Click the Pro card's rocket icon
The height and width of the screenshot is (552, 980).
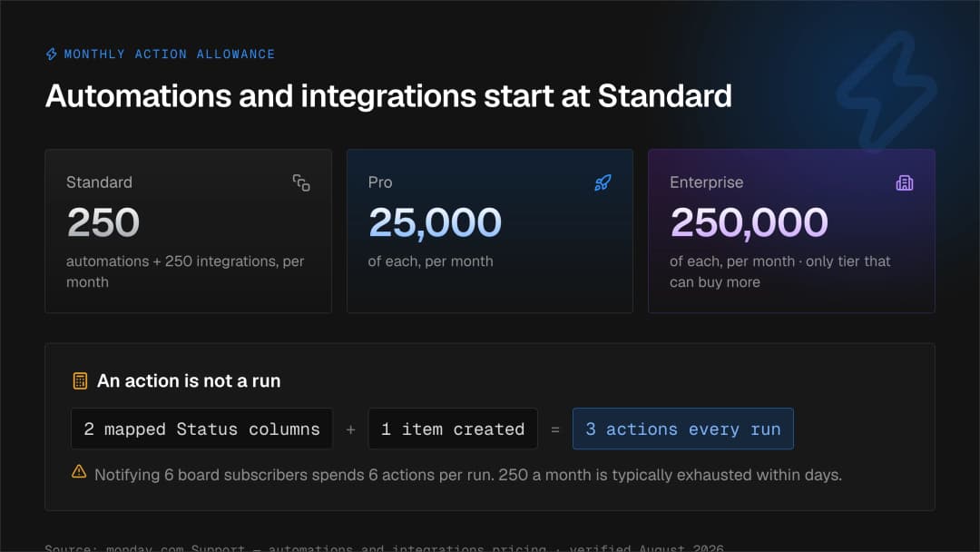click(x=603, y=182)
